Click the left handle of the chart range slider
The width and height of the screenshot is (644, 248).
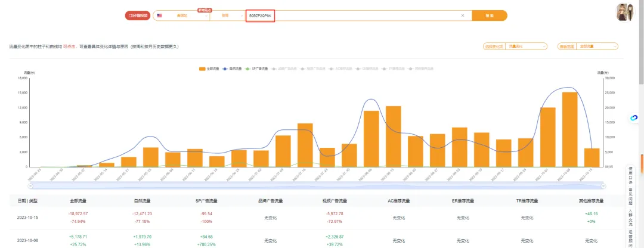30,186
